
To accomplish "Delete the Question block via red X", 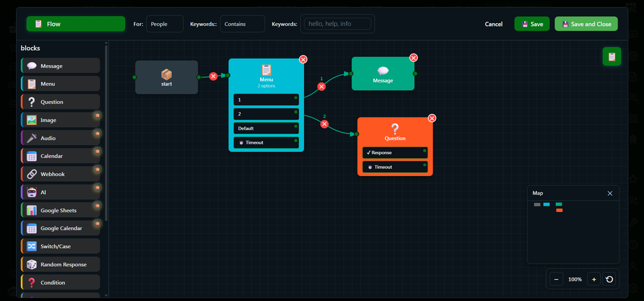I will [432, 118].
